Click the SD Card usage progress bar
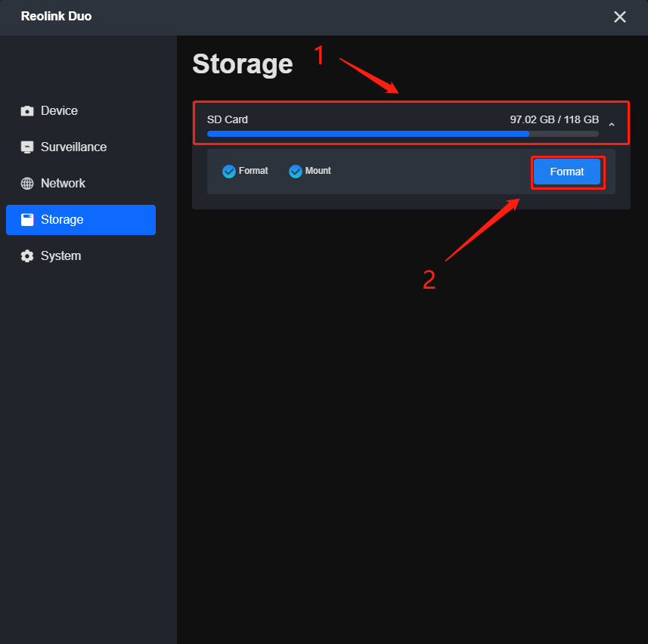This screenshot has width=648, height=644. (403, 134)
